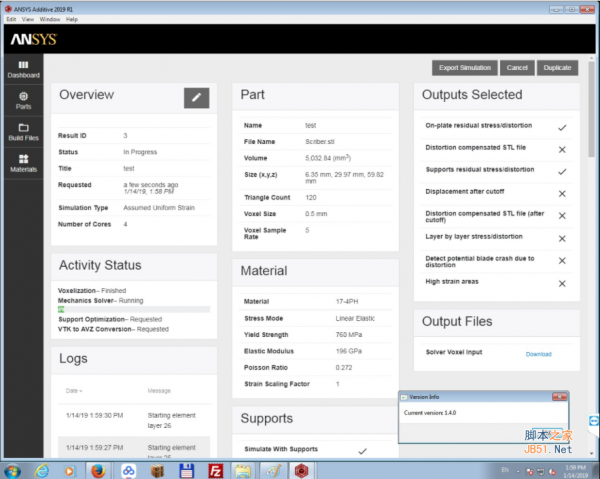
Task: Click the Voxel Size value '0.5 mm'
Action: 316,214
